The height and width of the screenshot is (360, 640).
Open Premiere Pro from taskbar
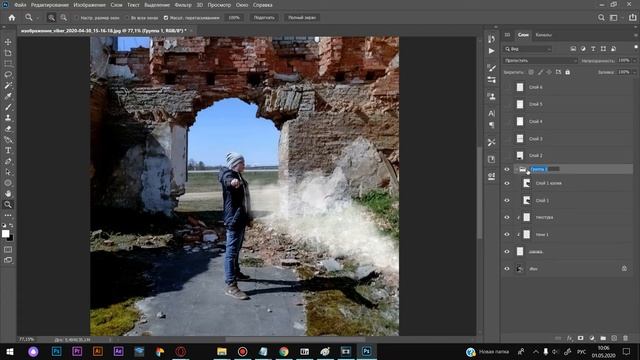(x=77, y=351)
